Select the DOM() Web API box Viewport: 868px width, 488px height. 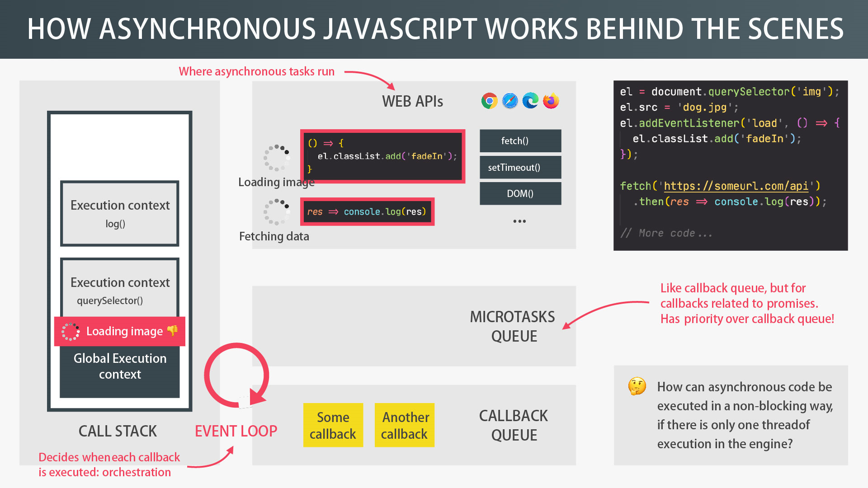520,194
